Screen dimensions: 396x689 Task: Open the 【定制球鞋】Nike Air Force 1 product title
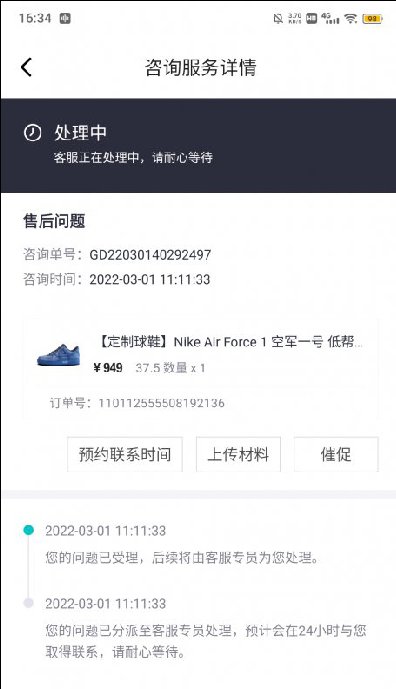coord(229,342)
